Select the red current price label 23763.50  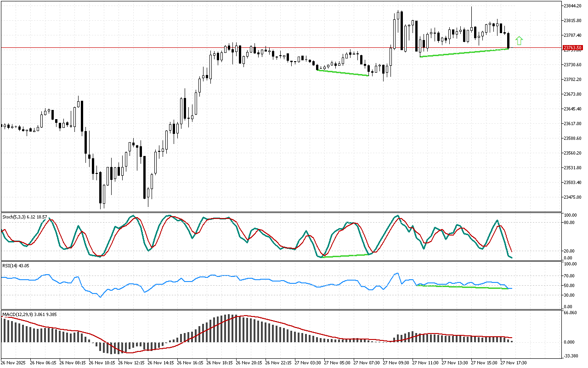click(x=572, y=48)
